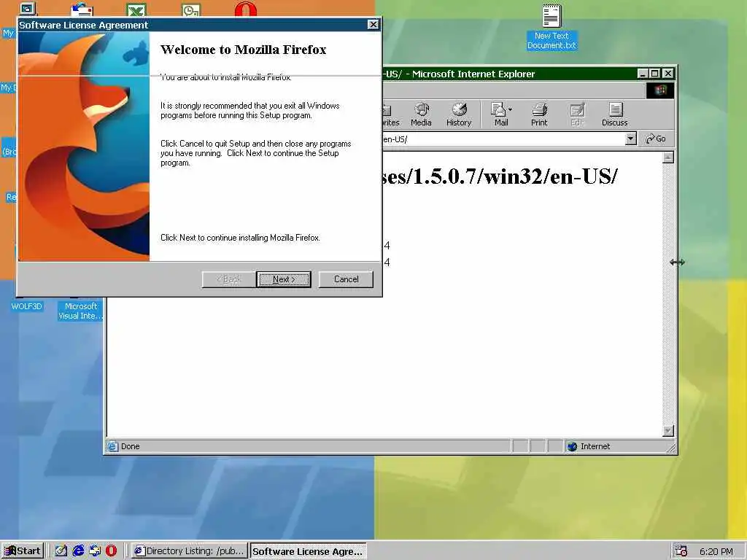Select the clock-and-chat desktop icon right of Excel

pos(191,9)
